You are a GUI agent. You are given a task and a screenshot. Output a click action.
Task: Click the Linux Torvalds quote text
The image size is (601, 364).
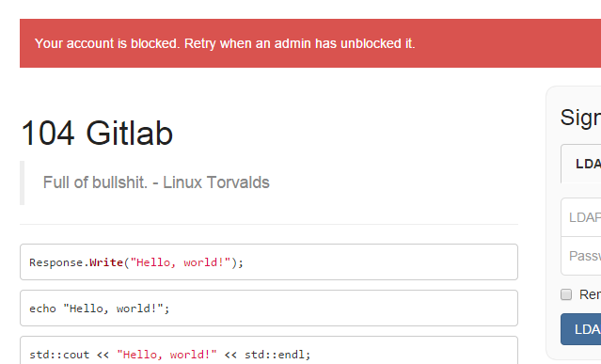(156, 182)
